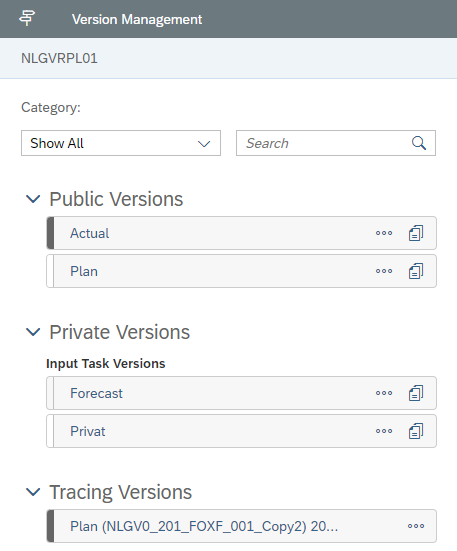The width and height of the screenshot is (457, 551).
Task: Copy the Plan public version
Action: click(416, 271)
